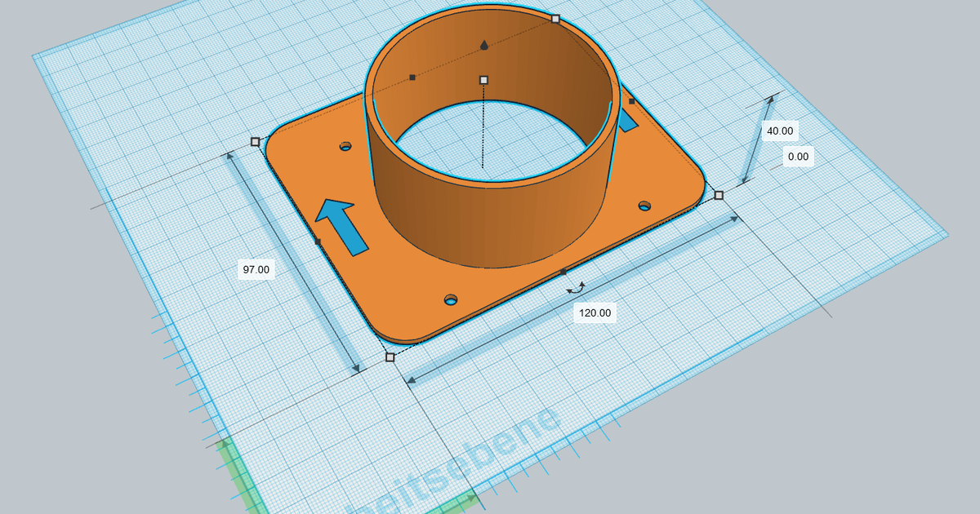Viewport: 980px width, 514px height.
Task: Click the 97.00 dimension value field
Action: [256, 270]
